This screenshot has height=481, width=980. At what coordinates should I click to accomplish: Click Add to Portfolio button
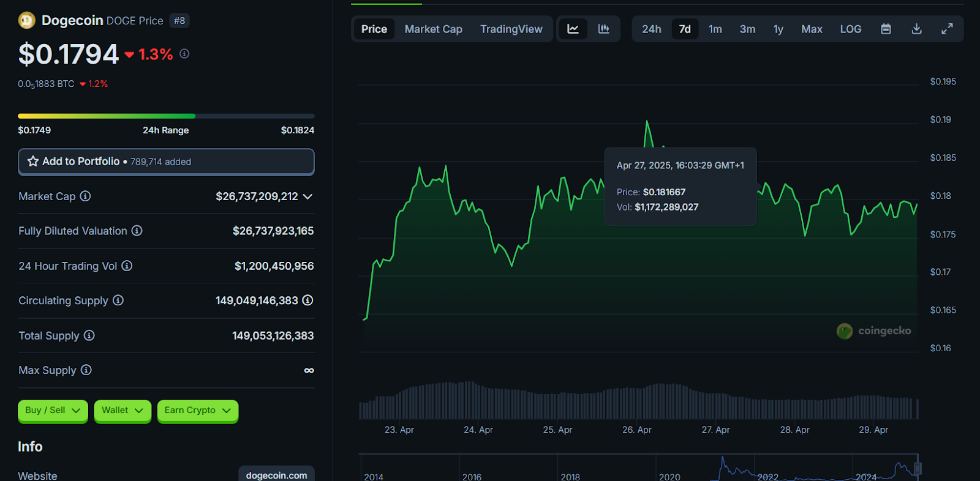[166, 162]
